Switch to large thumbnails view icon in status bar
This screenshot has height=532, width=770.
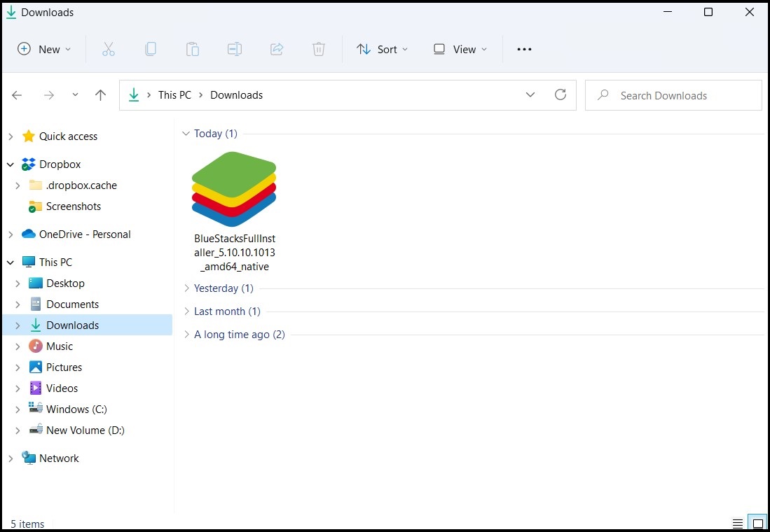pos(757,523)
